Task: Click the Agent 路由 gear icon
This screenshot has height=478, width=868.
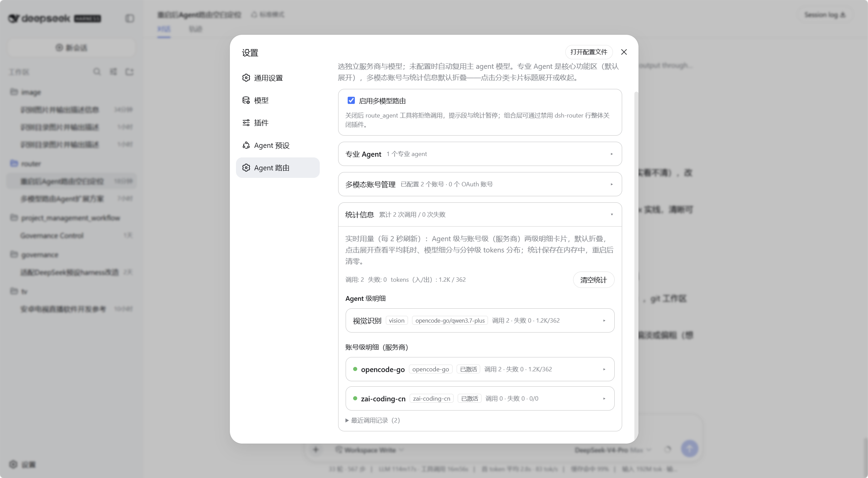Action: click(x=246, y=168)
